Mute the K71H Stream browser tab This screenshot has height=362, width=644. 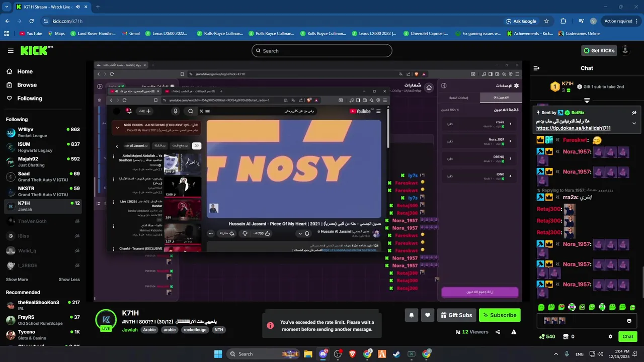pos(77,7)
